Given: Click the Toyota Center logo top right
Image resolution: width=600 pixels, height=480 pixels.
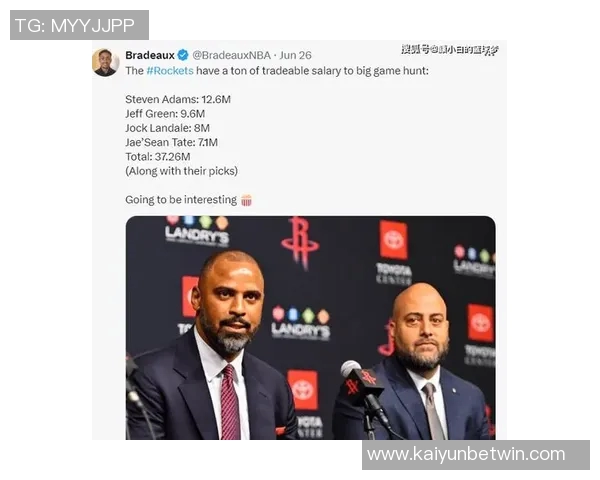Looking at the screenshot, I should click(x=394, y=252).
